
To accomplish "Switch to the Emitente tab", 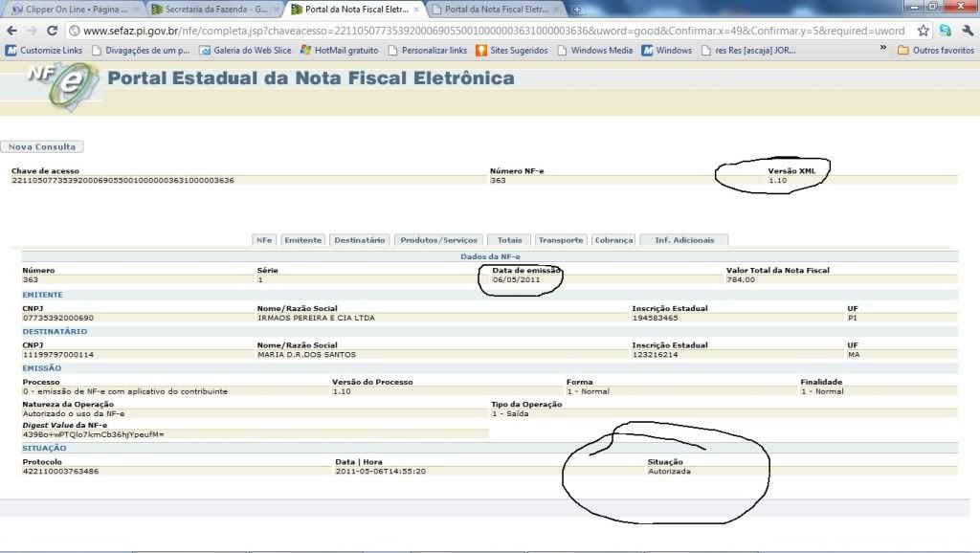I will 303,240.
